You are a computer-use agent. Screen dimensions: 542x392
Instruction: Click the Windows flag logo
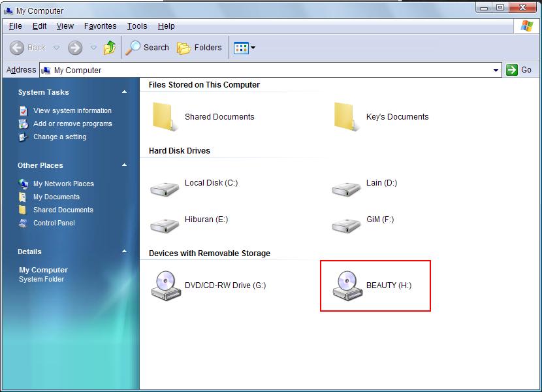tap(527, 26)
